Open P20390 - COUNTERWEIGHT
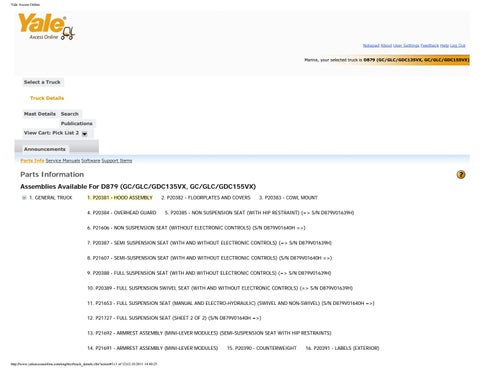Screen dimensions: 480x371 click(262, 348)
